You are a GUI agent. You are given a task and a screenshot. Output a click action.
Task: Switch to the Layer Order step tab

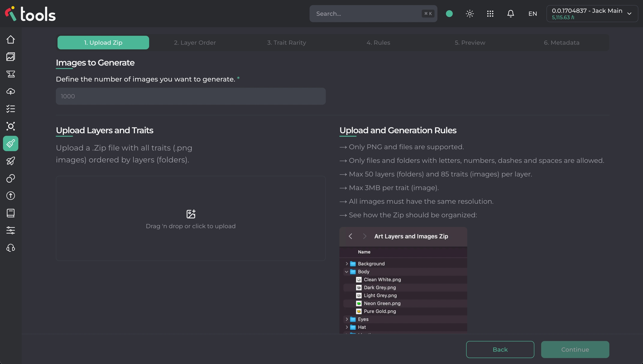[195, 43]
